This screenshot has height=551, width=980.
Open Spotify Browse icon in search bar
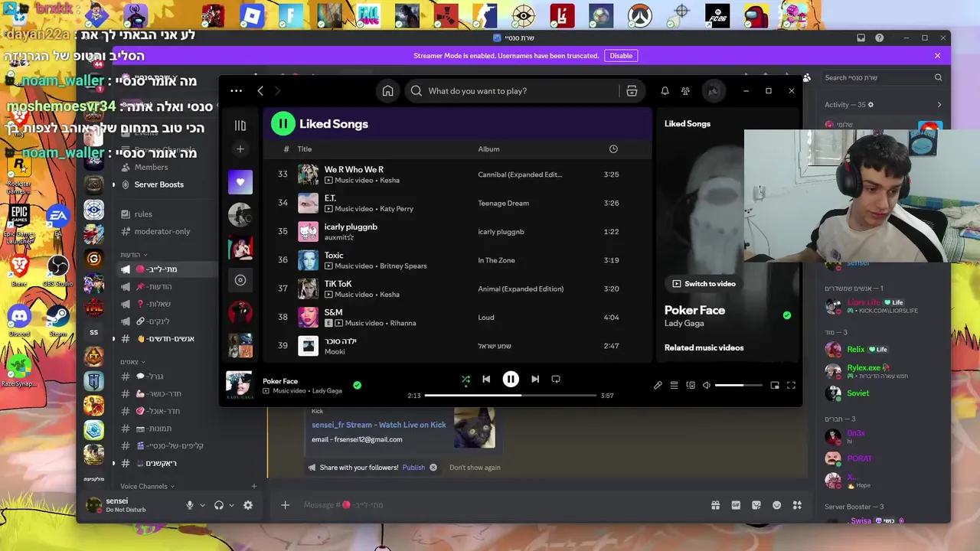pyautogui.click(x=632, y=91)
